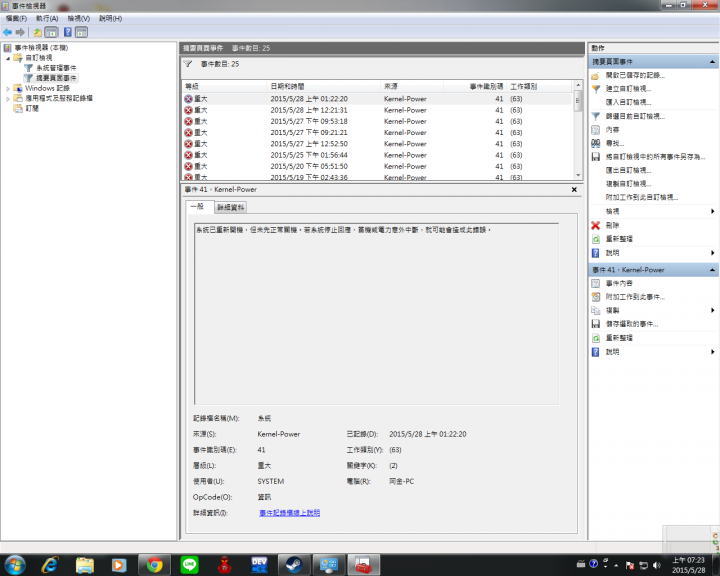Click 尋找 binoculars action
720x576 pixels.
pyautogui.click(x=615, y=143)
